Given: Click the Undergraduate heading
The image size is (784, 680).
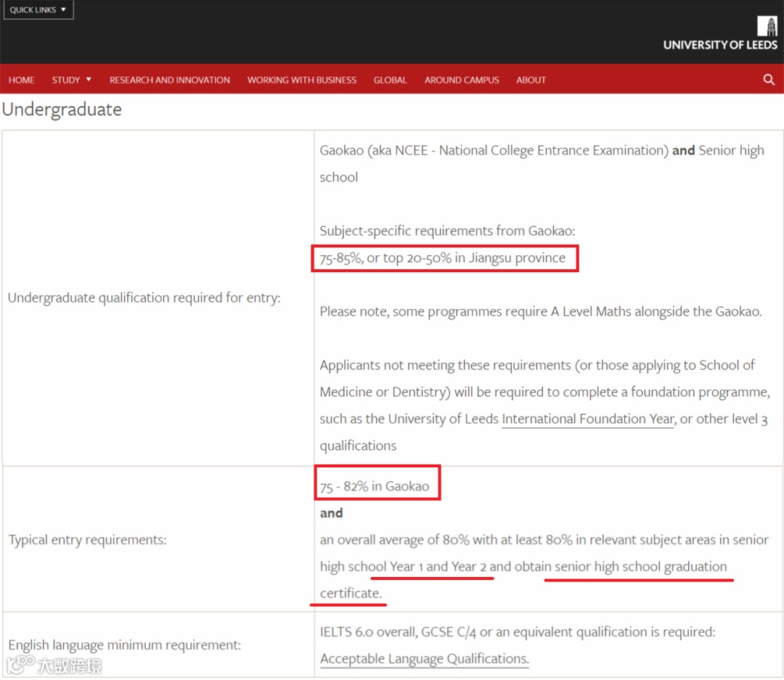Looking at the screenshot, I should tap(62, 109).
